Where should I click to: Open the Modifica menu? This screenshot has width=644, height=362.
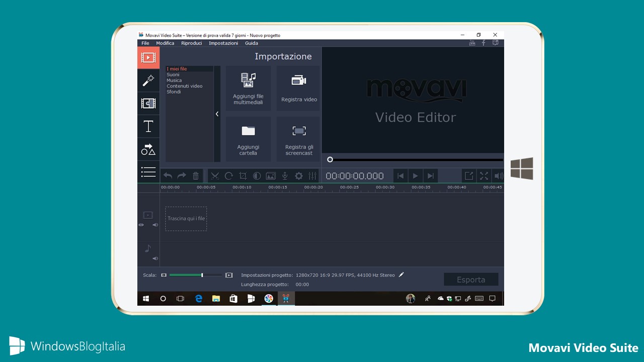tap(165, 43)
